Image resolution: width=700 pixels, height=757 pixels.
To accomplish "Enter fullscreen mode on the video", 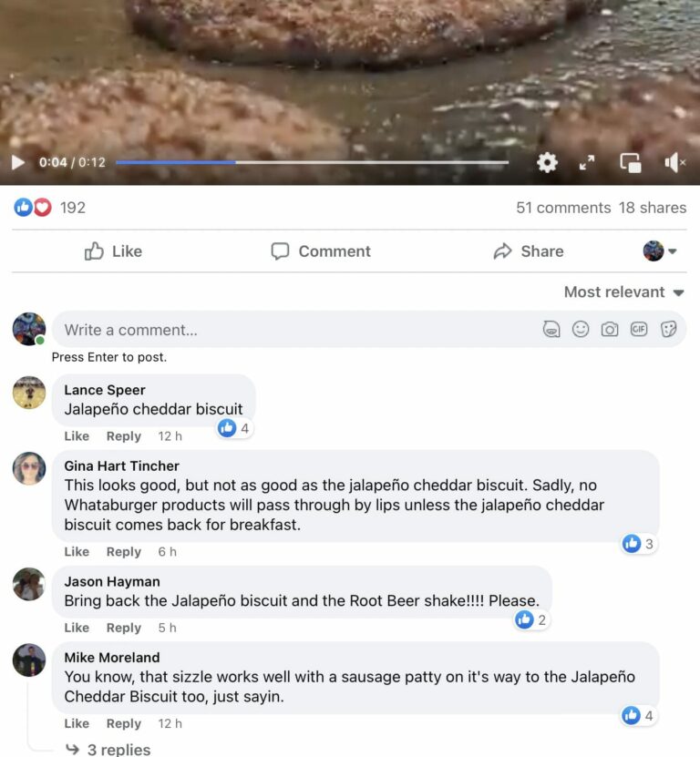I will [587, 163].
